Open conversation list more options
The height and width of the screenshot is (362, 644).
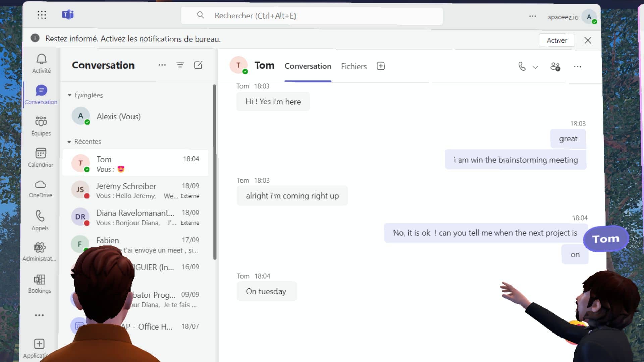pos(162,65)
